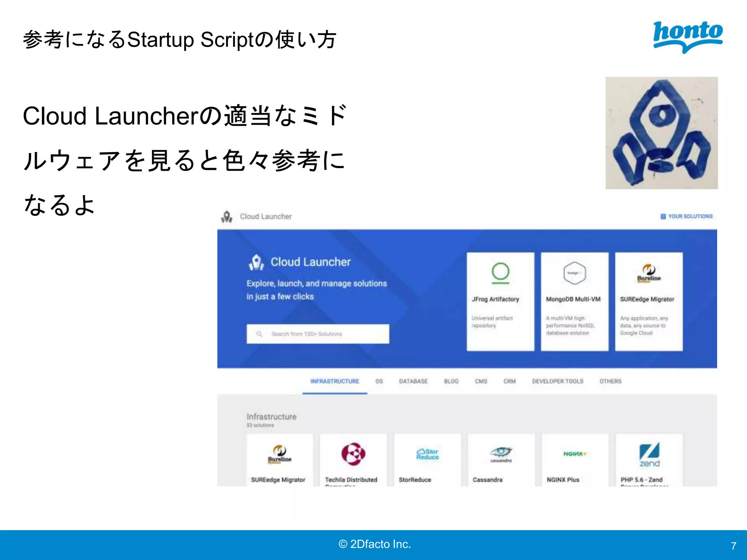Click the search solutions input field

(x=318, y=334)
